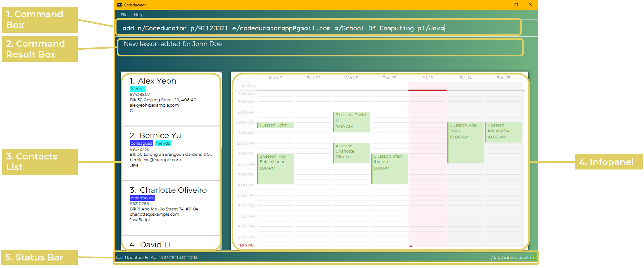The image size is (644, 268).
Task: Click the Thu, 12 day header
Action: (x=389, y=78)
